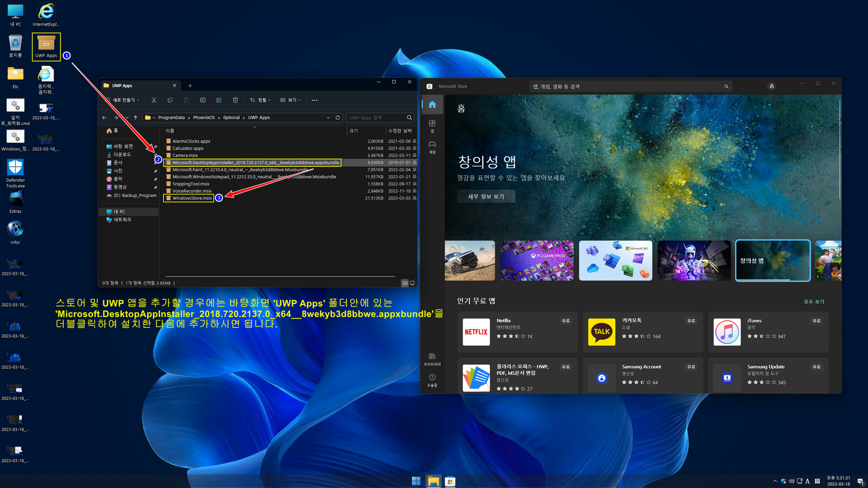This screenshot has height=488, width=868.
Task: Click the Optional breadcrumb in address bar
Action: pos(232,118)
